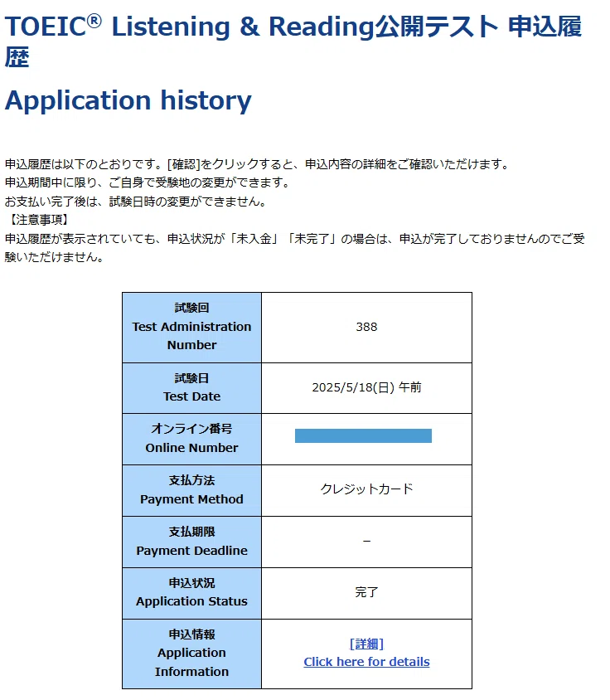Image resolution: width=610 pixels, height=700 pixels.
Task: Click the 'Application Information' header cell
Action: [192, 654]
